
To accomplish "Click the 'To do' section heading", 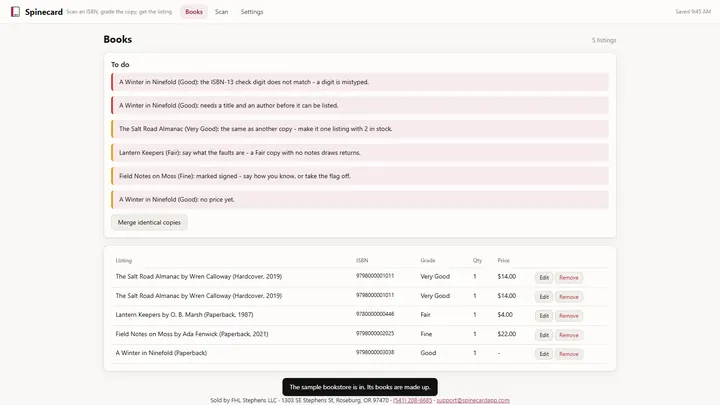I will (x=120, y=65).
